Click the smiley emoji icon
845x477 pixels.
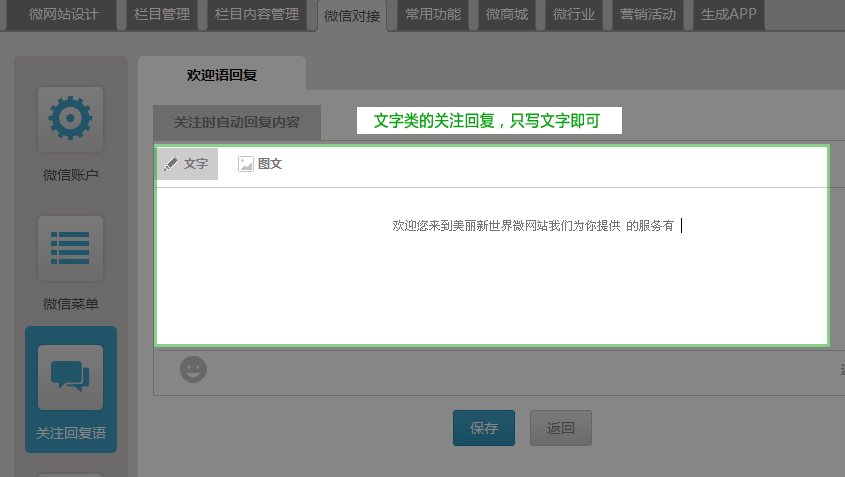point(193,369)
